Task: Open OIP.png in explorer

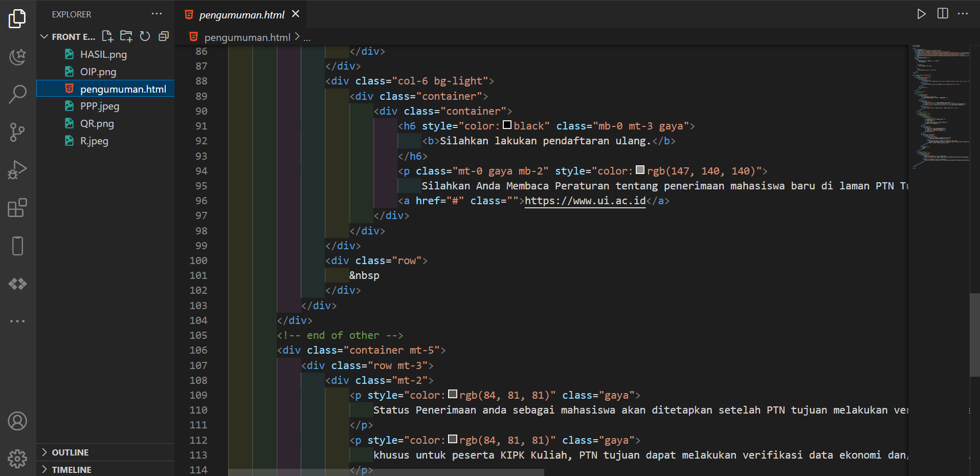Action: (x=98, y=72)
